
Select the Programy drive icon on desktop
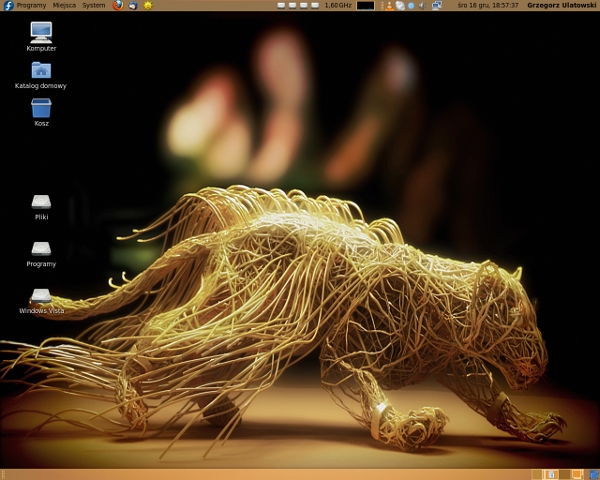(41, 248)
